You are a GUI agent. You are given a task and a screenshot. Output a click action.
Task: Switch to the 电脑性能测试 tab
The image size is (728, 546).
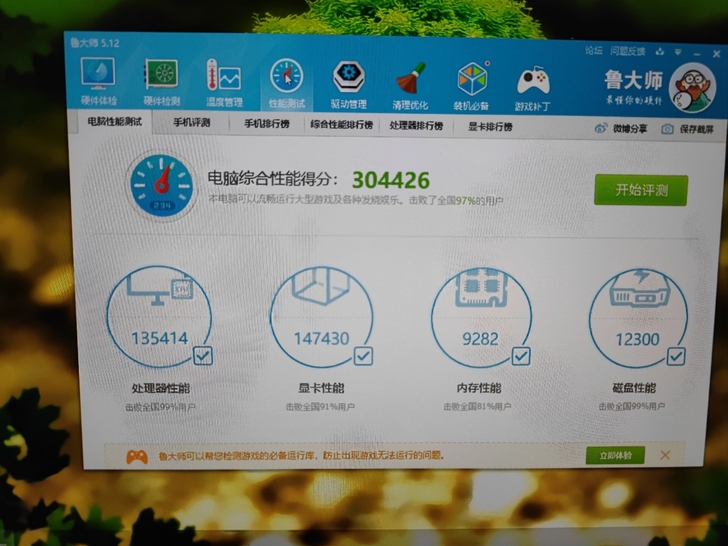(114, 122)
